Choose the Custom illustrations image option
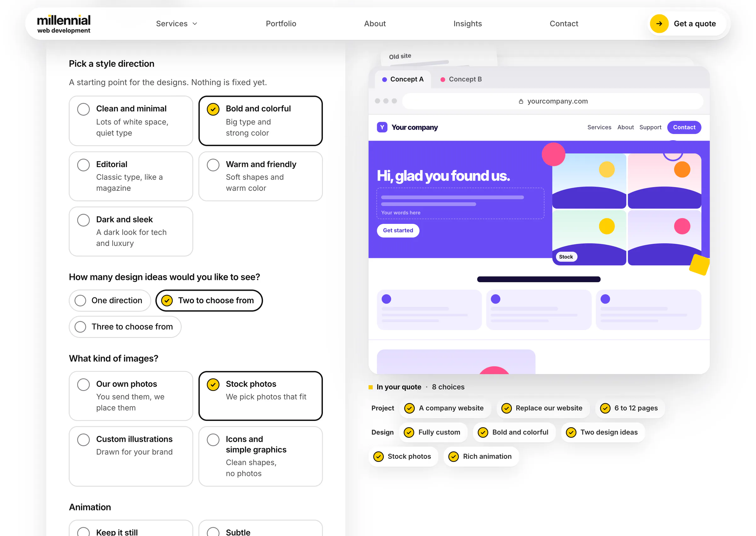The width and height of the screenshot is (756, 536). click(x=131, y=456)
